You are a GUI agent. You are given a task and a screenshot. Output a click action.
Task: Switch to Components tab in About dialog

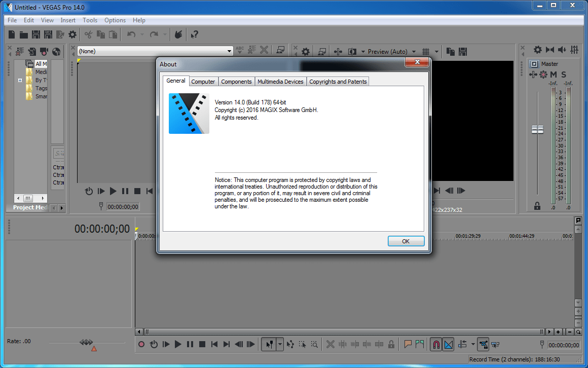point(236,82)
